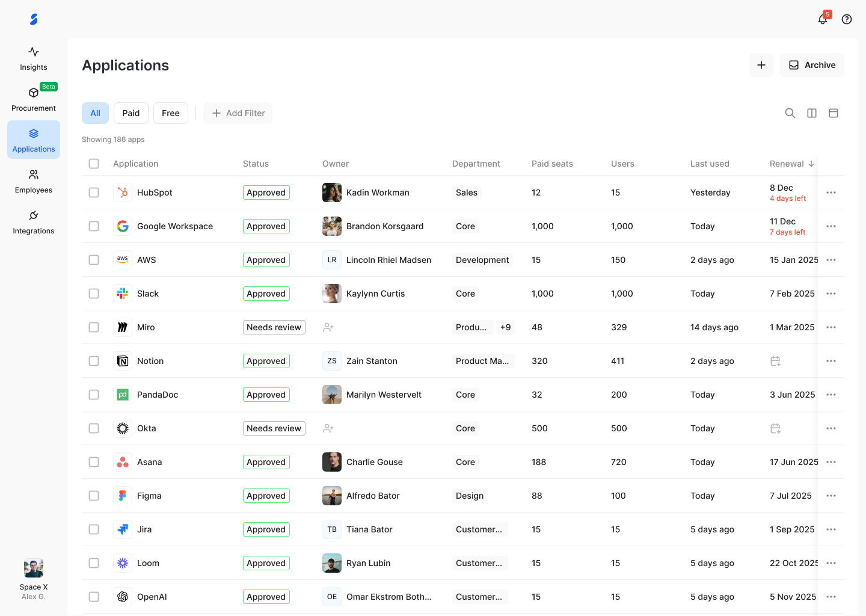Select the Slack row checkbox

point(94,294)
